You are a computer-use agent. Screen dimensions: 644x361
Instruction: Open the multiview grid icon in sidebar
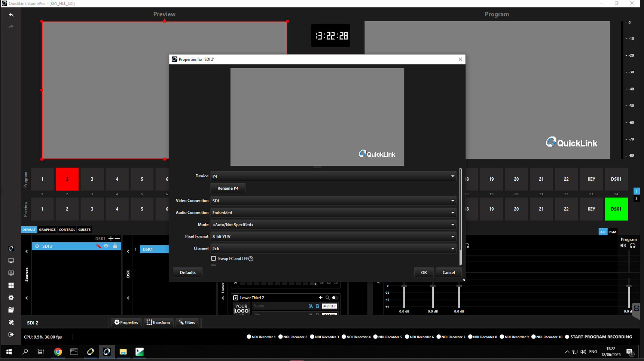point(11,285)
